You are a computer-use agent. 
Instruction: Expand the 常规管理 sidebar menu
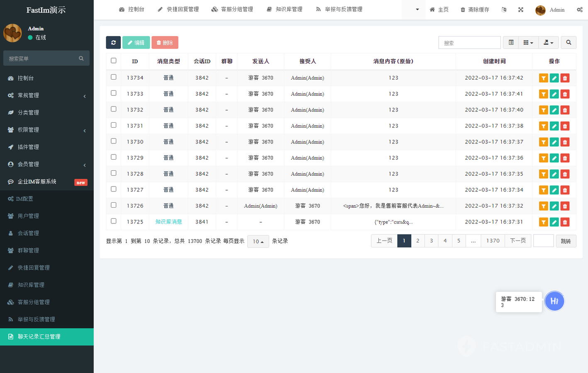(46, 95)
